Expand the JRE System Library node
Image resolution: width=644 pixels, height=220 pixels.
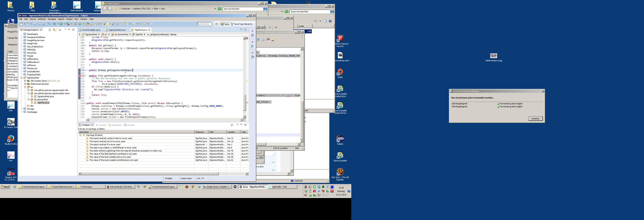[x=25, y=81]
